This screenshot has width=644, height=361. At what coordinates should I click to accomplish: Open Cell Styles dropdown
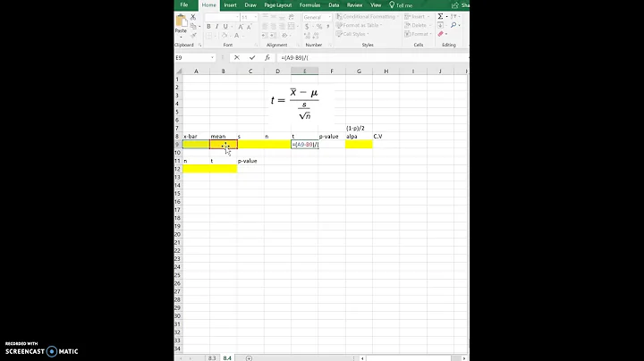(x=352, y=34)
